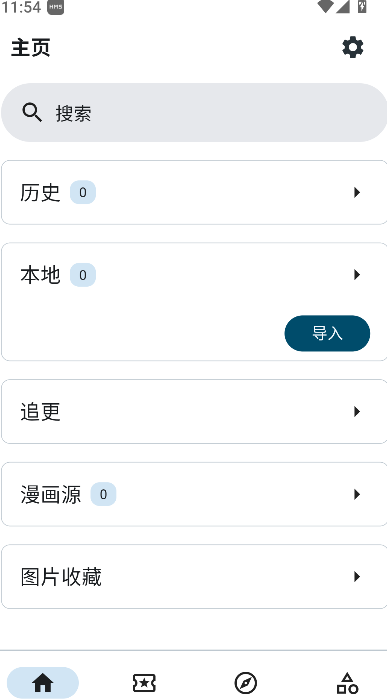This screenshot has height=699, width=387.
Task: Expand the 漫画源 arrow
Action: [357, 494]
